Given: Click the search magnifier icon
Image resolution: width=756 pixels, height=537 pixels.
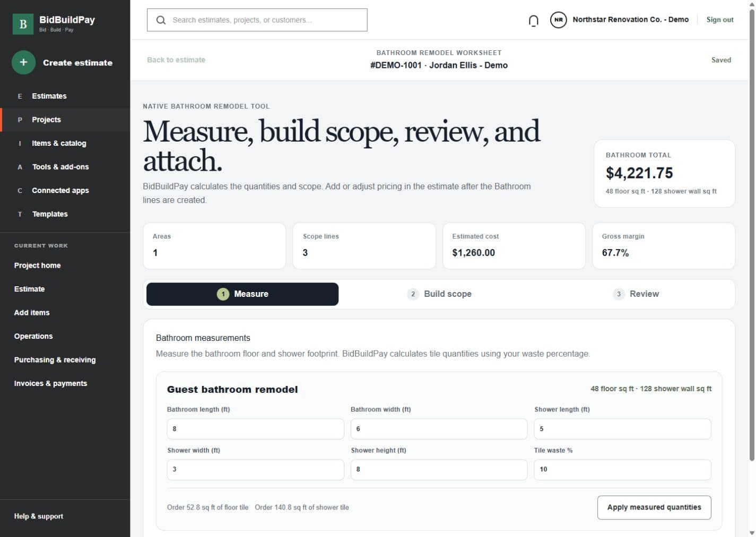Looking at the screenshot, I should coord(161,20).
